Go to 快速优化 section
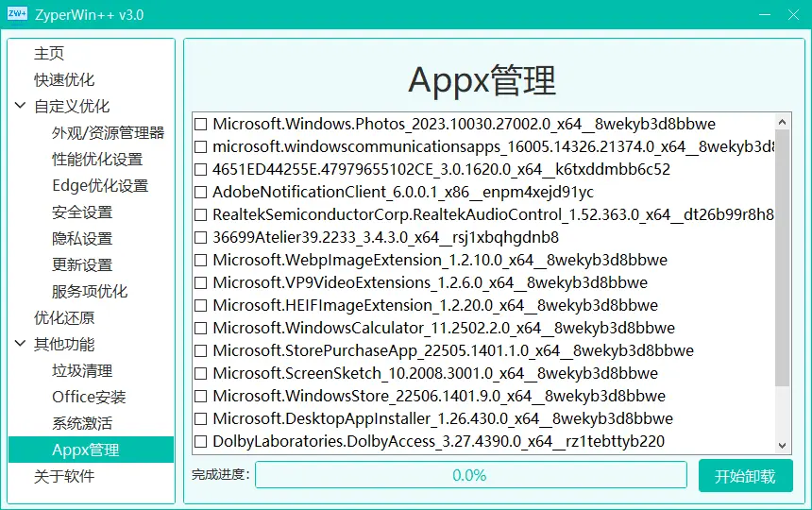The height and width of the screenshot is (510, 812). point(64,79)
